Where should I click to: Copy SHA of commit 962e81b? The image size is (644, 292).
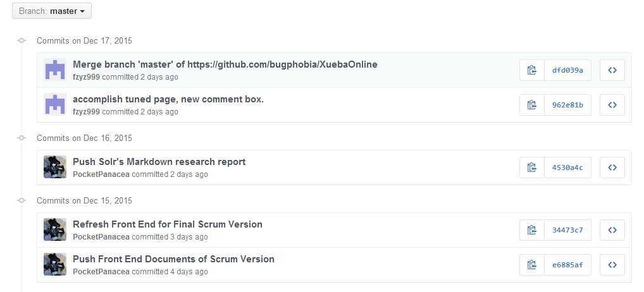pos(531,105)
